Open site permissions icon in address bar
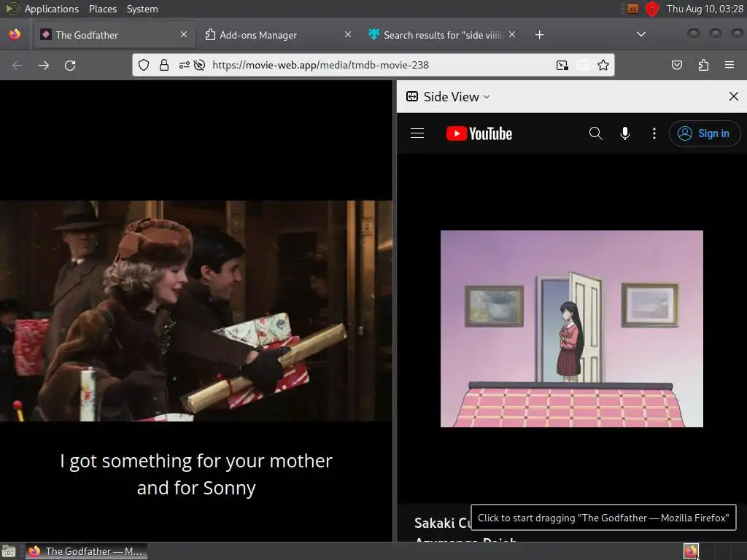This screenshot has width=747, height=560. point(185,65)
